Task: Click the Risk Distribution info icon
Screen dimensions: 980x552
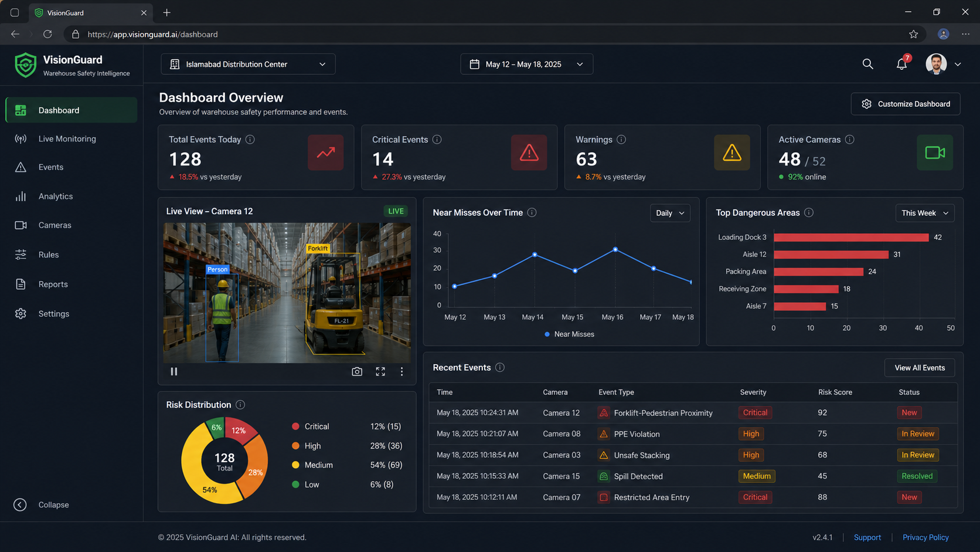Action: pos(240,405)
